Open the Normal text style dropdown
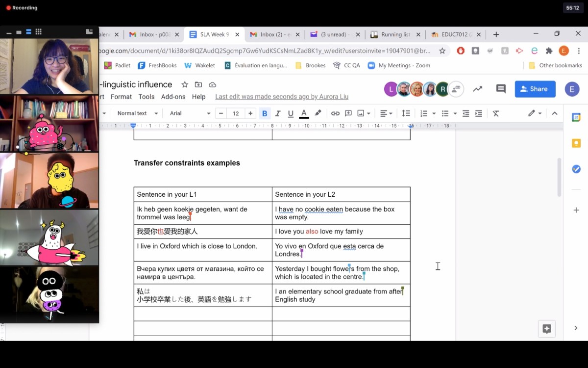The width and height of the screenshot is (588, 368). (137, 113)
